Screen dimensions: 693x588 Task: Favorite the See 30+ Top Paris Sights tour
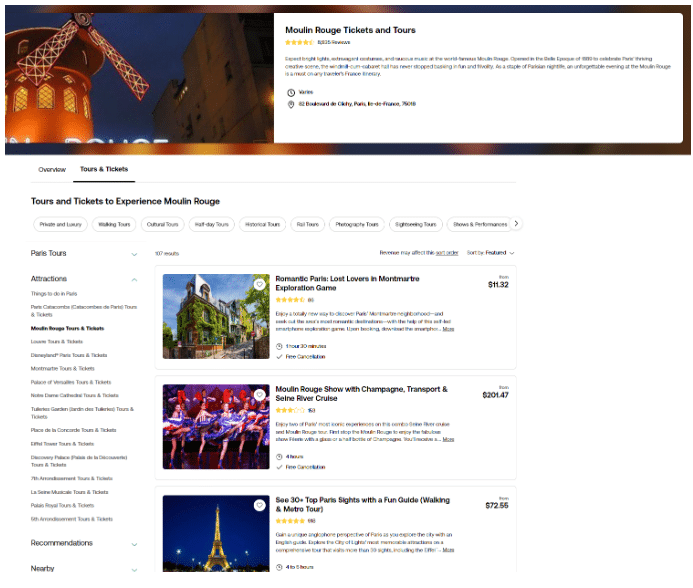(260, 505)
